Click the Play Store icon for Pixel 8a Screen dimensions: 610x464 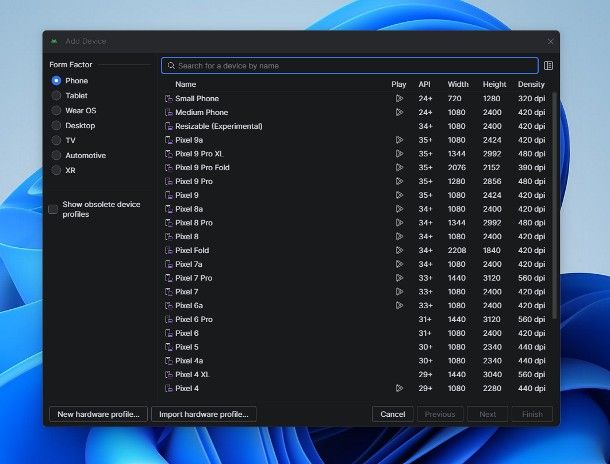(x=399, y=209)
